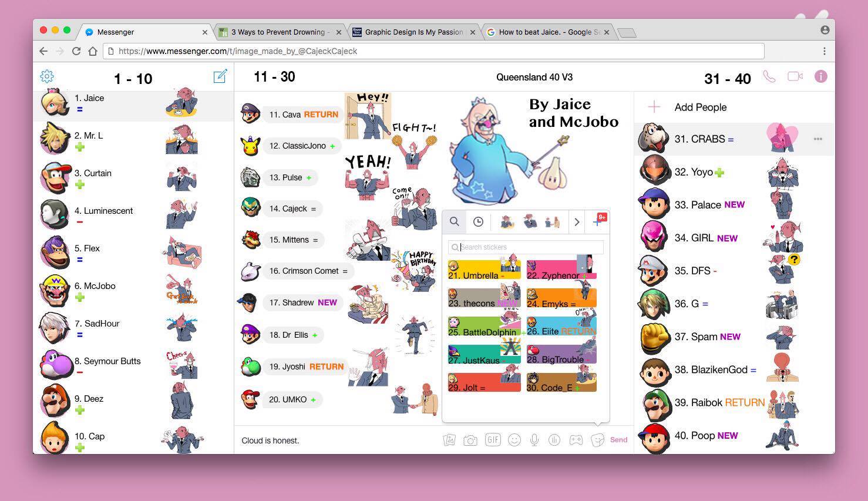The image size is (868, 501).
Task: Click the Chrome profile avatar icon
Action: (825, 29)
